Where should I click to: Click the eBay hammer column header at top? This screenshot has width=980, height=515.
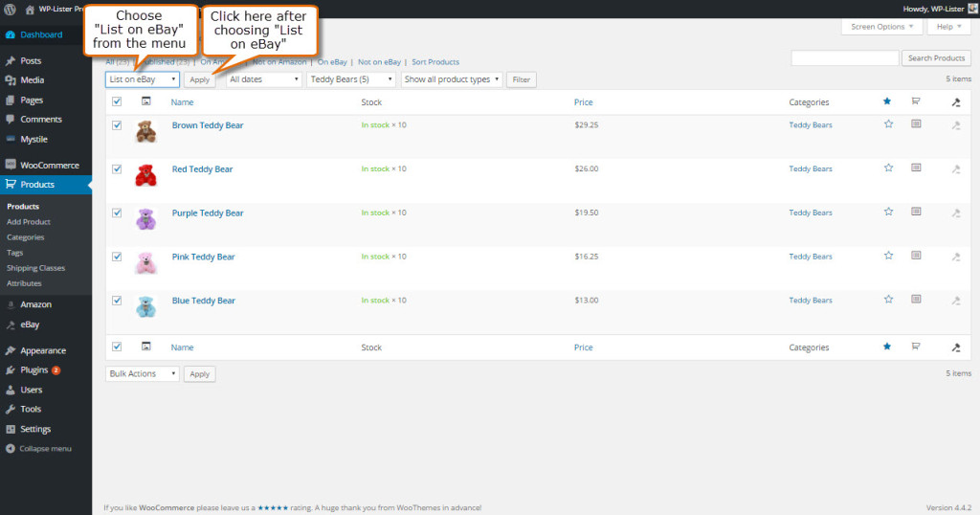click(956, 101)
